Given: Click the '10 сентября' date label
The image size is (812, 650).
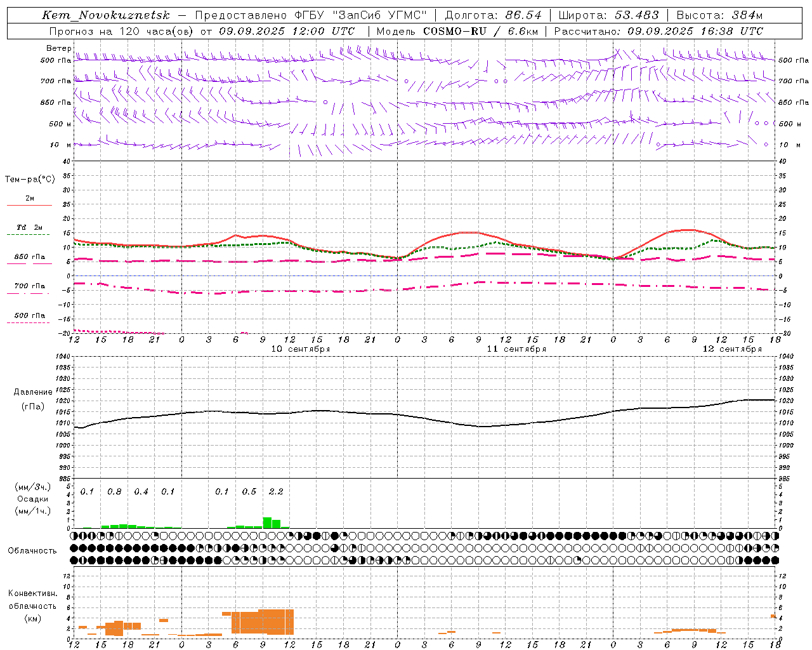Looking at the screenshot, I should (x=301, y=349).
